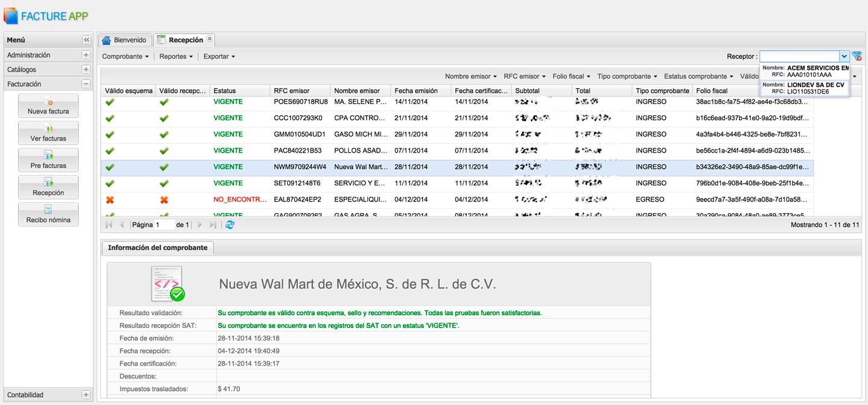Collapse the Menú side panel
The image size is (868, 405).
coord(86,40)
